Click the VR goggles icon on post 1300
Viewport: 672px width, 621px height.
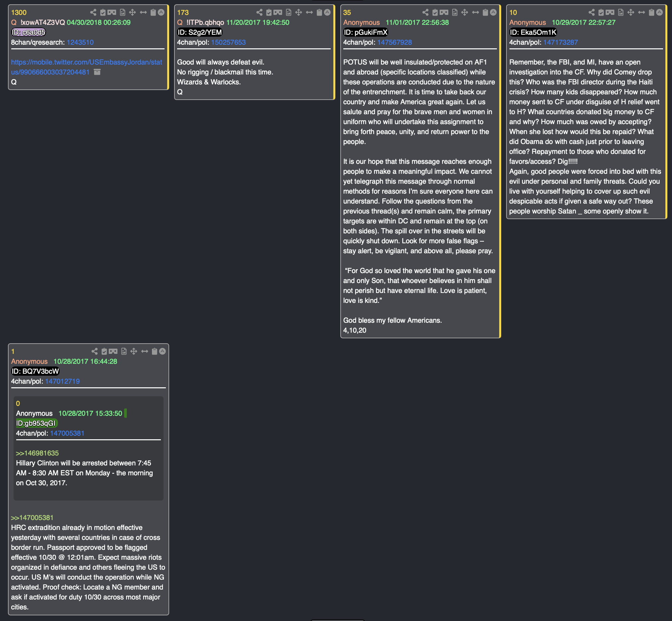click(x=112, y=13)
